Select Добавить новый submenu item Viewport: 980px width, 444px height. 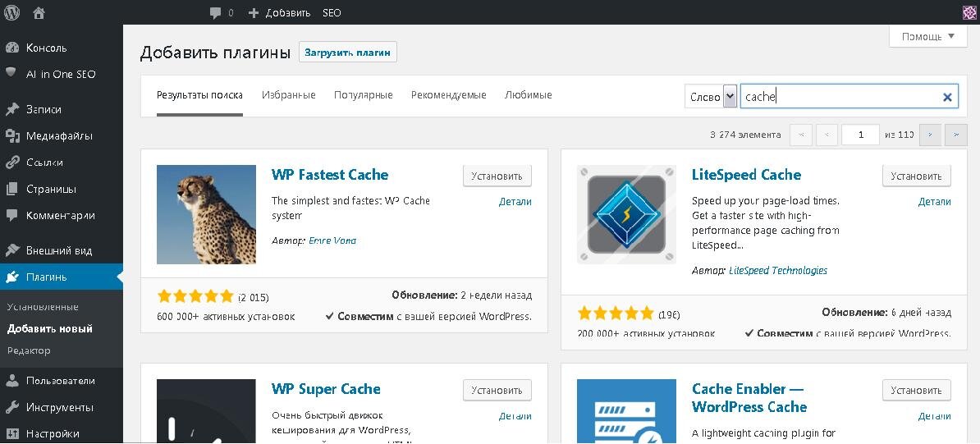(50, 328)
